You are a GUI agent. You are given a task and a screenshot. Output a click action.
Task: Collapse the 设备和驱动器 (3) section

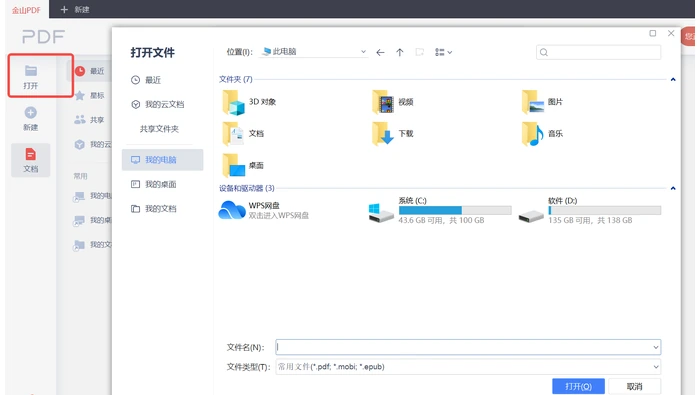[673, 188]
